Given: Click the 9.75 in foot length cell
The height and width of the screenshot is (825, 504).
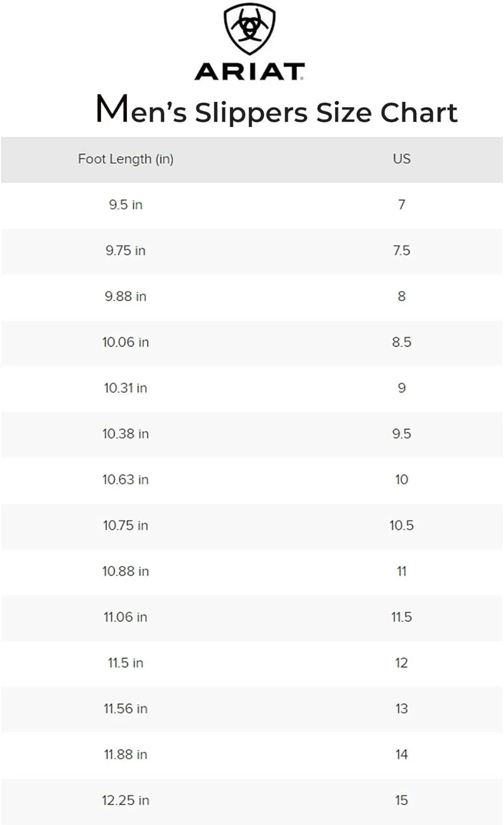Looking at the screenshot, I should 126,250.
